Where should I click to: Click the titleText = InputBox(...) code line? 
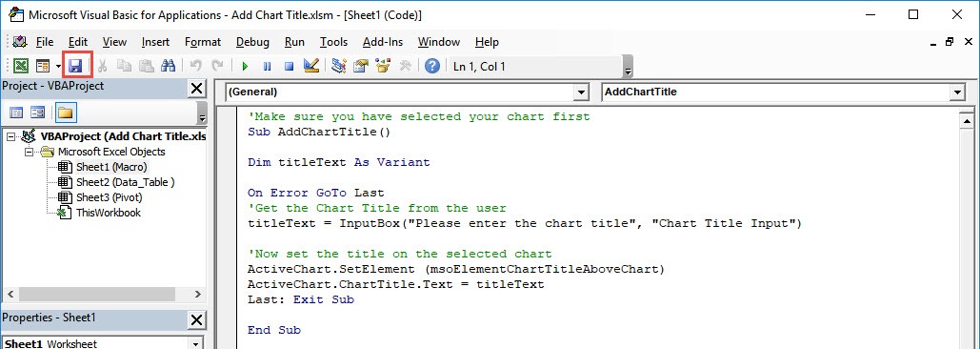coord(525,223)
